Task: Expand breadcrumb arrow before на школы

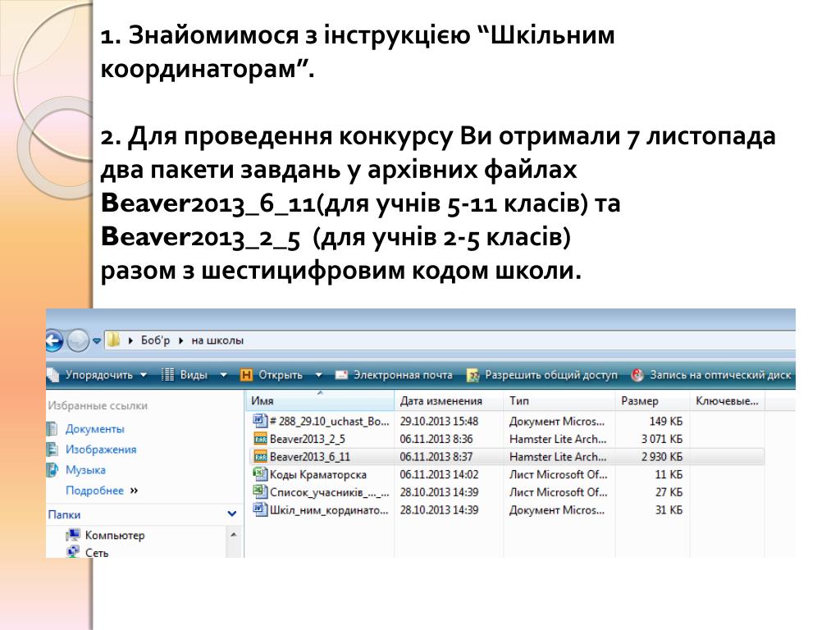Action: click(x=181, y=340)
